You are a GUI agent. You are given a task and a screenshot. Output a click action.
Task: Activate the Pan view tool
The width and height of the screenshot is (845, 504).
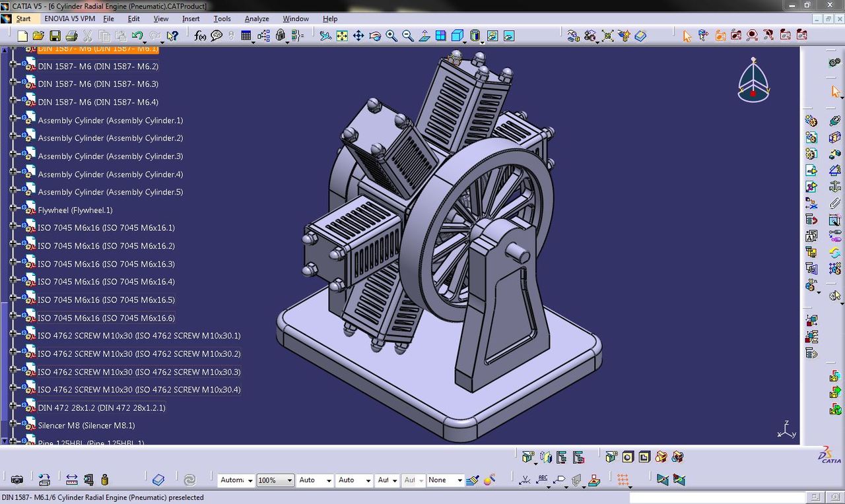(358, 36)
